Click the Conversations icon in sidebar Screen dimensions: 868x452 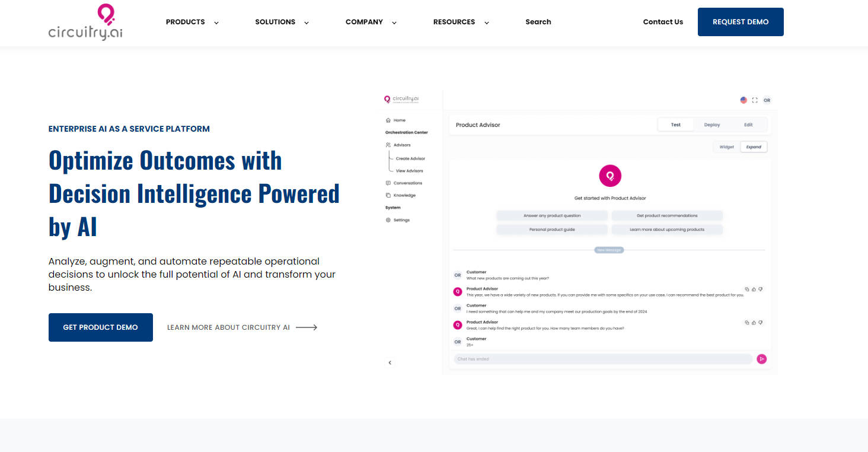(x=388, y=183)
